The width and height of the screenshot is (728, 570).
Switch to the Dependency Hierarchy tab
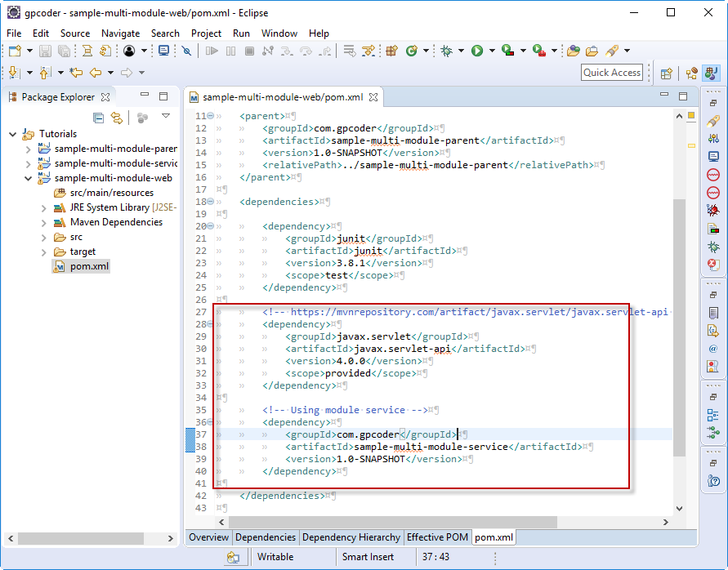pos(351,537)
